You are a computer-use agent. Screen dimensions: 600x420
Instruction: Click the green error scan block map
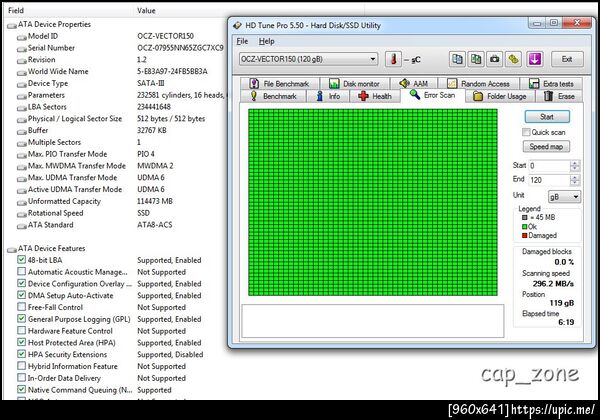(x=373, y=202)
